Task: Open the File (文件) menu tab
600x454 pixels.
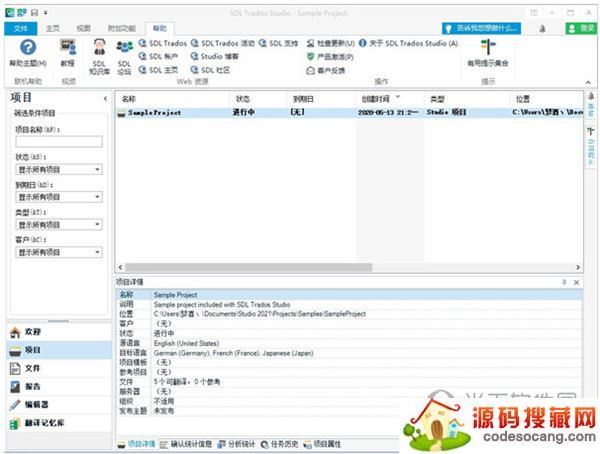Action: pos(21,29)
